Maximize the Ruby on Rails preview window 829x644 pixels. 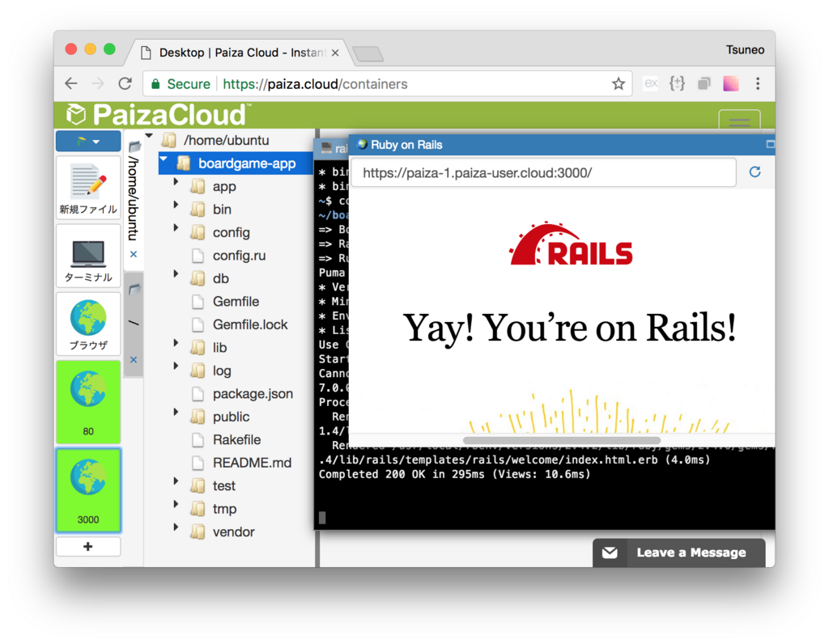pyautogui.click(x=771, y=144)
